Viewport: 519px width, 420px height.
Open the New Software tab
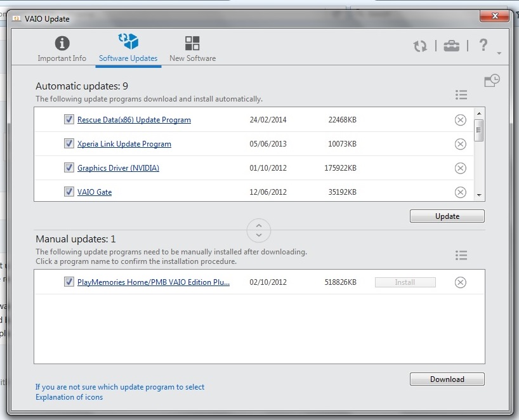[x=192, y=49]
